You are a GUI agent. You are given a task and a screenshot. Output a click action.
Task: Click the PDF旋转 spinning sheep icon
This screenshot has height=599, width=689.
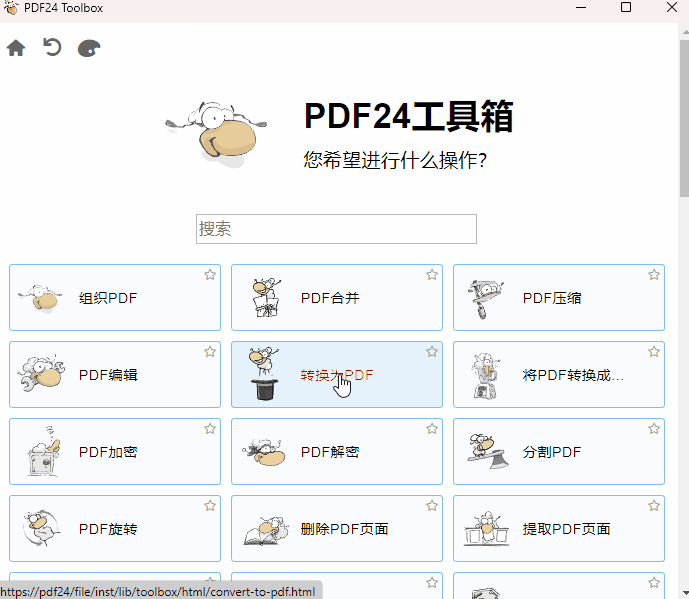coord(41,528)
